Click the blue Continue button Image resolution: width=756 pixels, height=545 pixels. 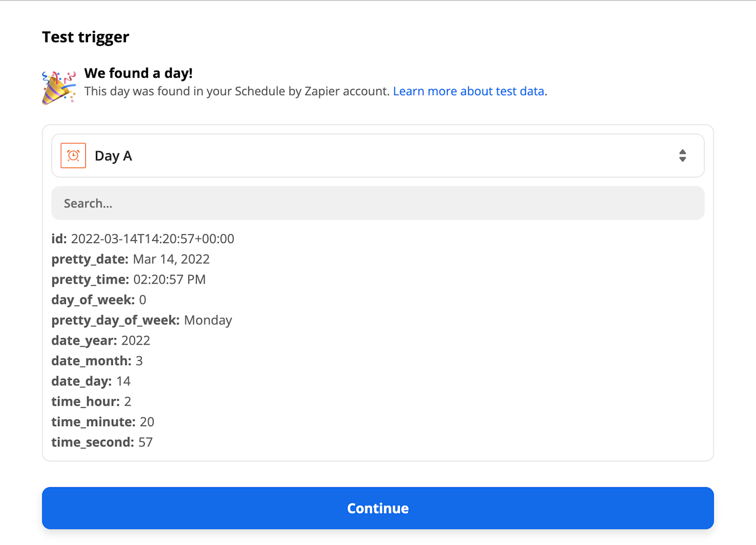point(378,508)
